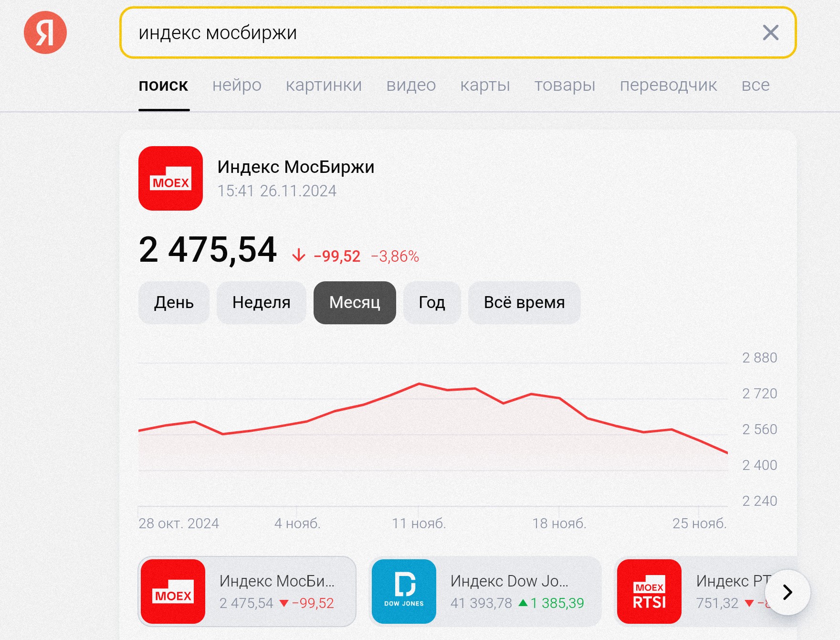Click the percent change '−3,86%'
The height and width of the screenshot is (640, 840).
coord(395,256)
